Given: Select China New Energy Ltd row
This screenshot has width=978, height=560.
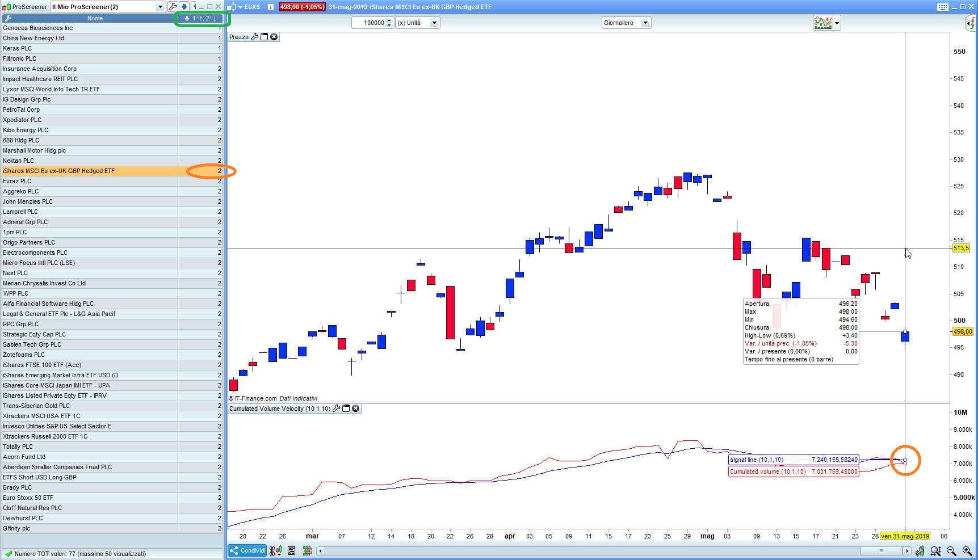Looking at the screenshot, I should [x=112, y=38].
